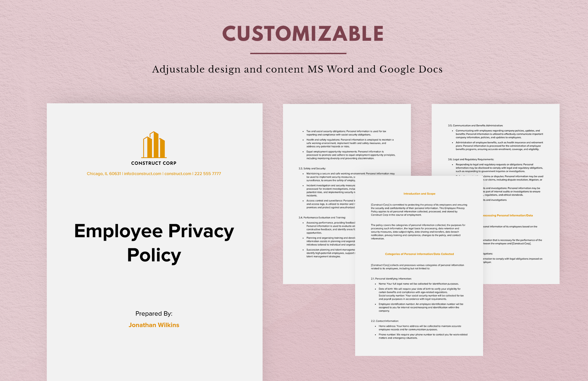This screenshot has width=588, height=381.
Task: Click the '2.1. Personal Identifying Information:' subheading
Action: click(x=391, y=278)
